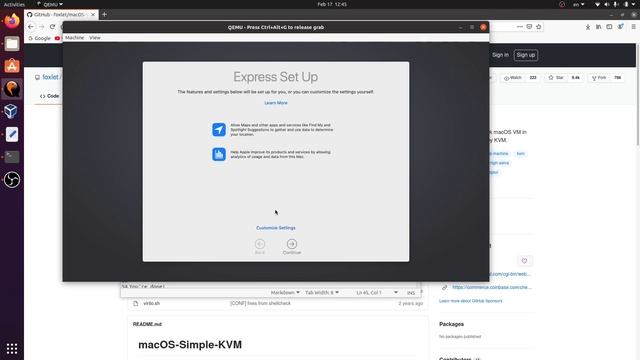Open the Ln 45, Col 1 position dropdown
This screenshot has width=640, height=360.
click(376, 293)
